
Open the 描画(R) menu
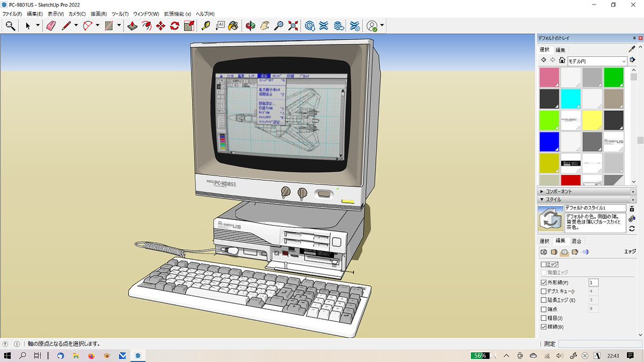[98, 14]
